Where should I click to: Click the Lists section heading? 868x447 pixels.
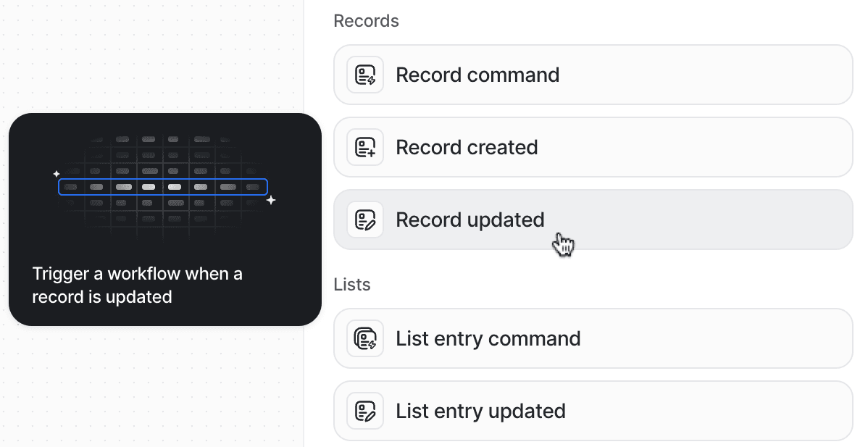coord(352,284)
